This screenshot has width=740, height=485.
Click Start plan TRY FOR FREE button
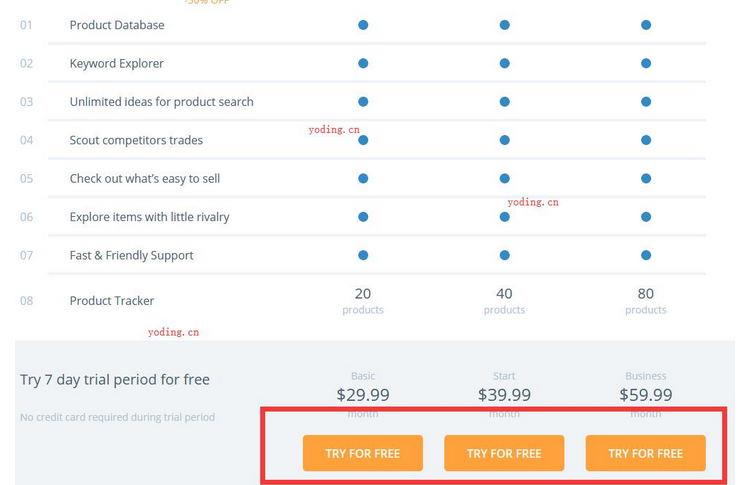(504, 453)
